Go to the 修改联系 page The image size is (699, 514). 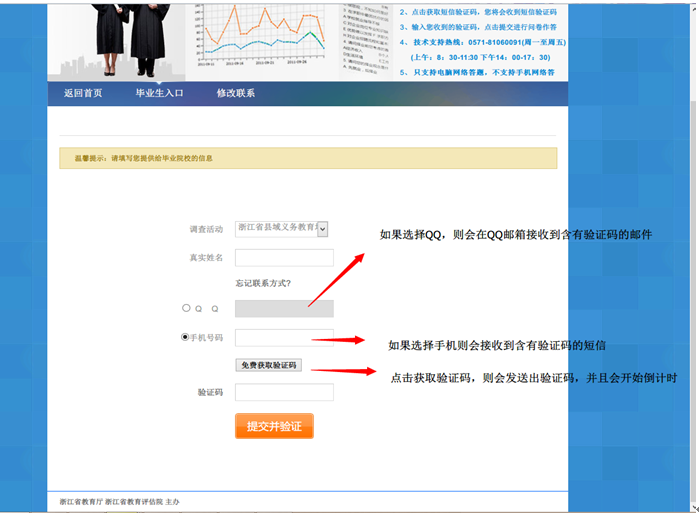236,93
